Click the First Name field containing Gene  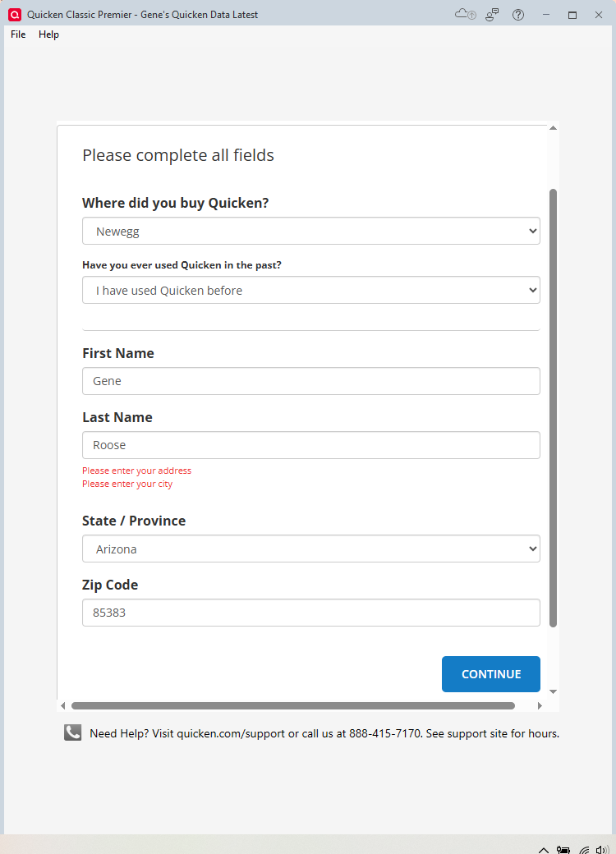point(311,381)
